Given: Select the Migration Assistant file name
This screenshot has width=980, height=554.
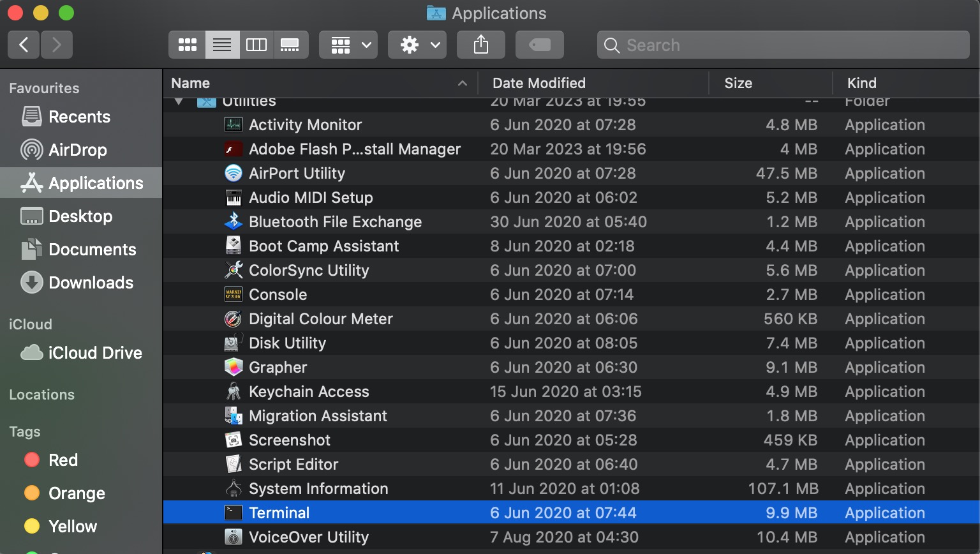Looking at the screenshot, I should pos(318,415).
